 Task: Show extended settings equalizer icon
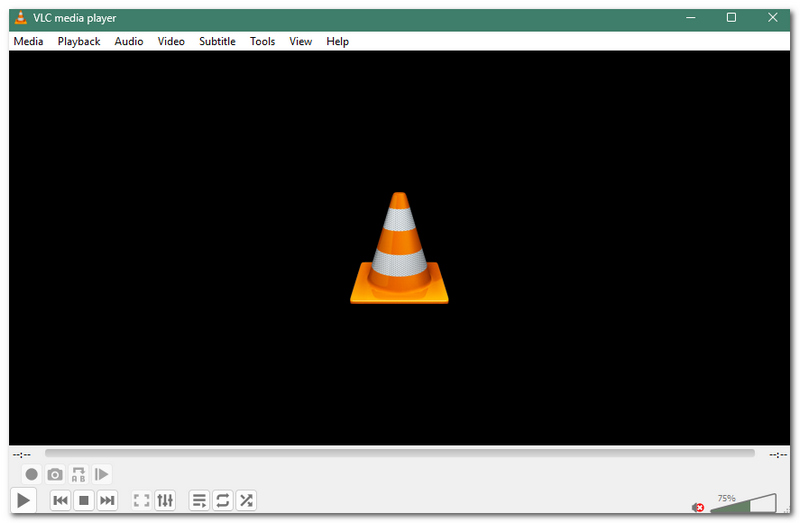[x=165, y=500]
